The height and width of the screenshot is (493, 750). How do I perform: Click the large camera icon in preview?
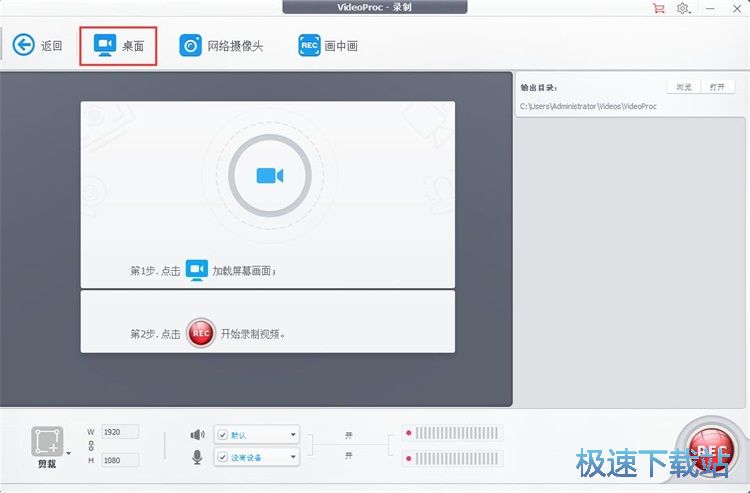[x=269, y=176]
